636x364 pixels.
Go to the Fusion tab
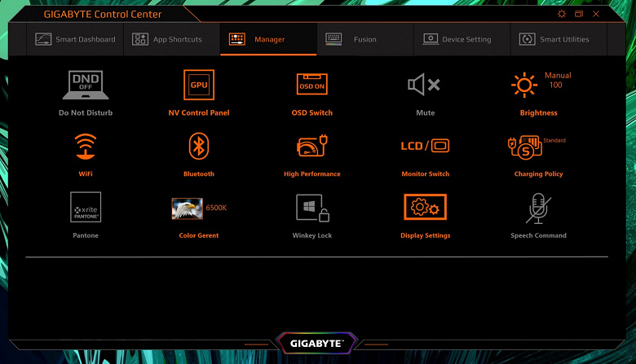(365, 39)
